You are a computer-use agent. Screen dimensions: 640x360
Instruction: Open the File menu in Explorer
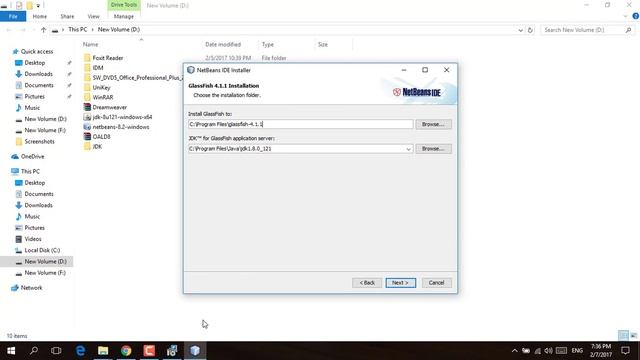[13, 16]
